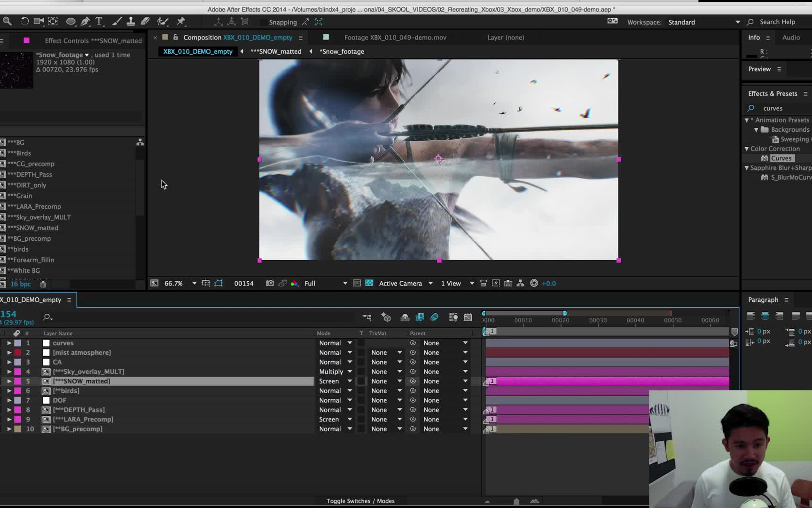
Task: Select the Puppet Pin tool
Action: 181,21
